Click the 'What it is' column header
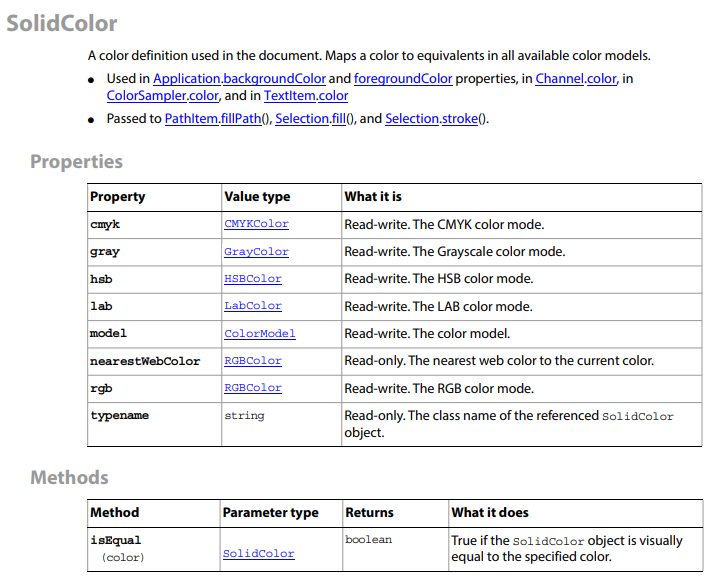 click(373, 197)
